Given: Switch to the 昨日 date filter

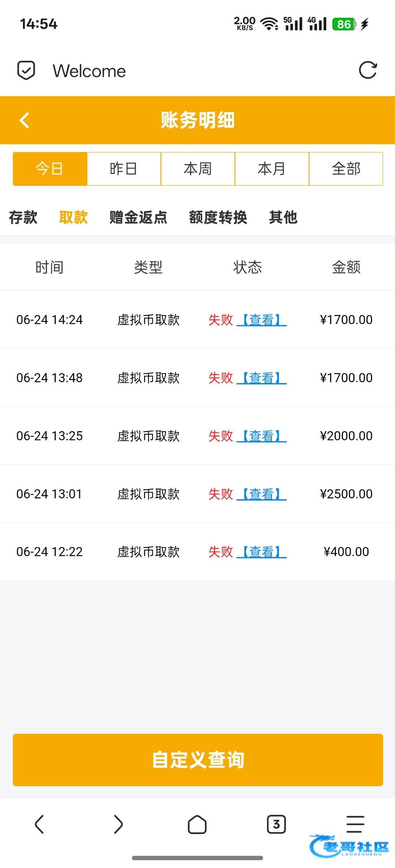Looking at the screenshot, I should coord(124,169).
